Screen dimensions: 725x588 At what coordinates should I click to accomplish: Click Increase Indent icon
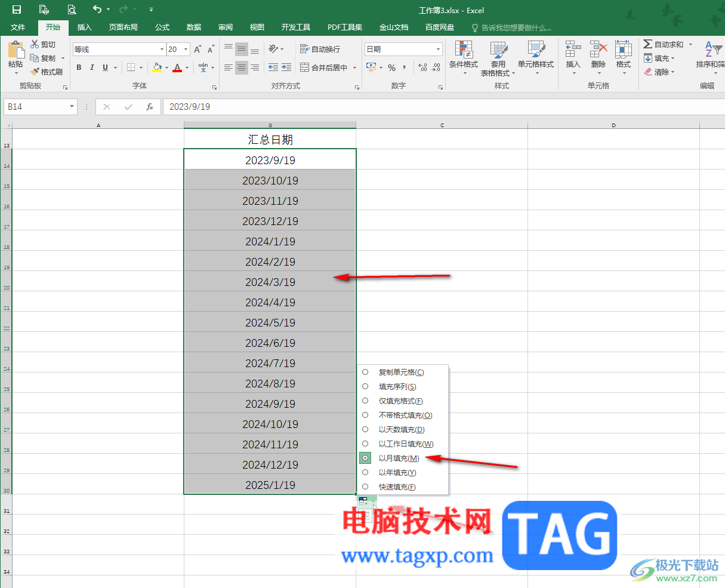(x=286, y=67)
